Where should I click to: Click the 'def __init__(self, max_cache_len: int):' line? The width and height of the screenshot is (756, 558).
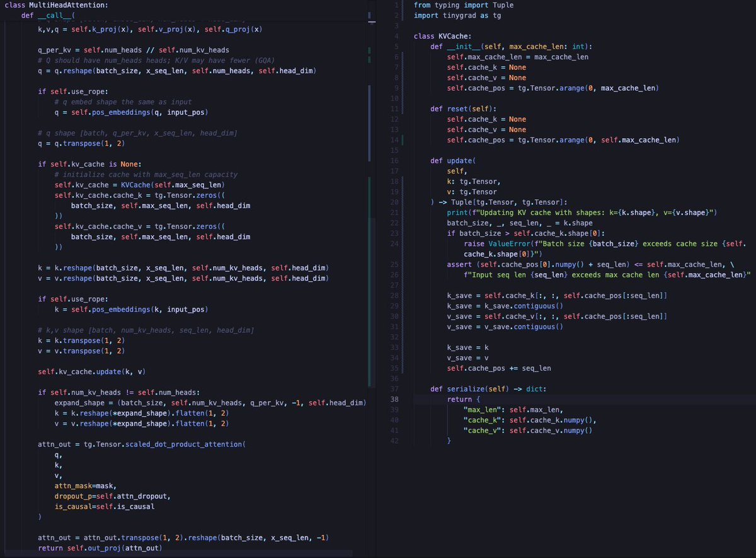512,47
